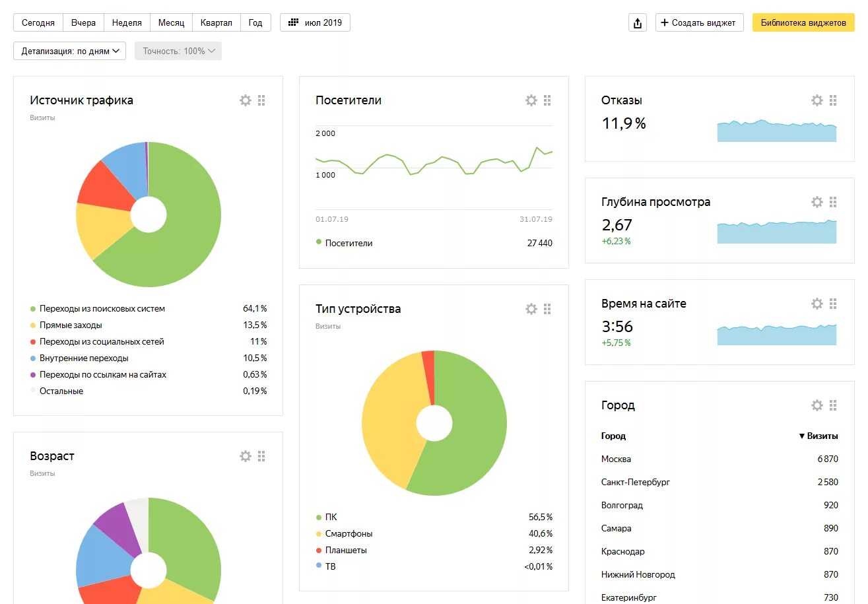The height and width of the screenshot is (604, 868).
Task: Open the июл 2019 calendar picker
Action: [315, 22]
